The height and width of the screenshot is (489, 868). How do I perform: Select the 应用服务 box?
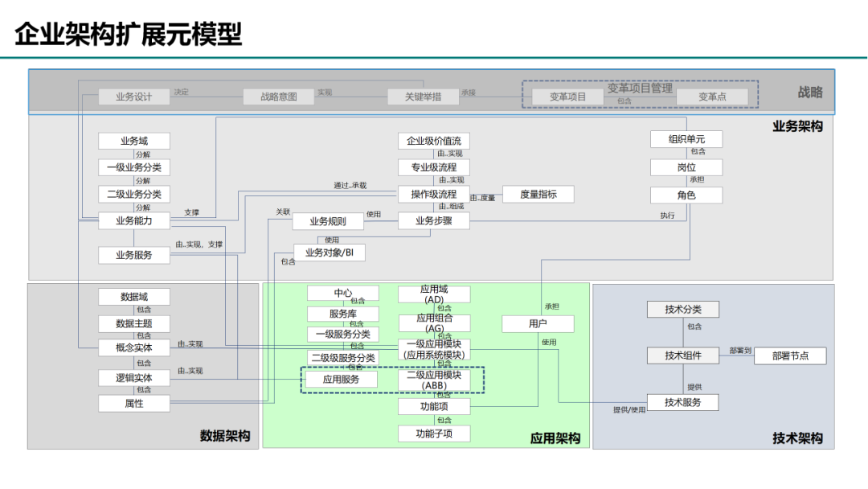pyautogui.click(x=342, y=380)
